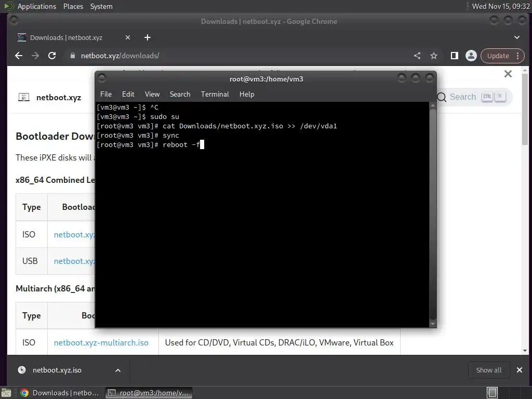Image resolution: width=532 pixels, height=399 pixels.
Task: Click the netboot.xyz site logo icon
Action: tap(24, 97)
